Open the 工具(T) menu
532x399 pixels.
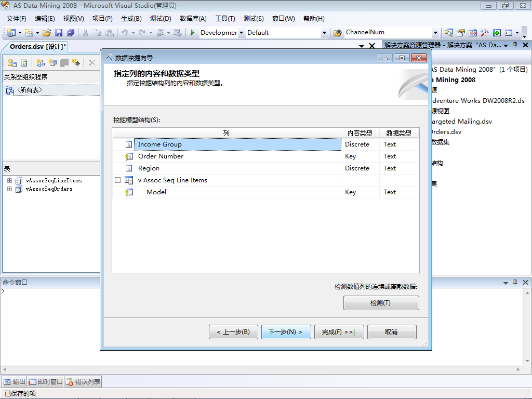point(225,19)
